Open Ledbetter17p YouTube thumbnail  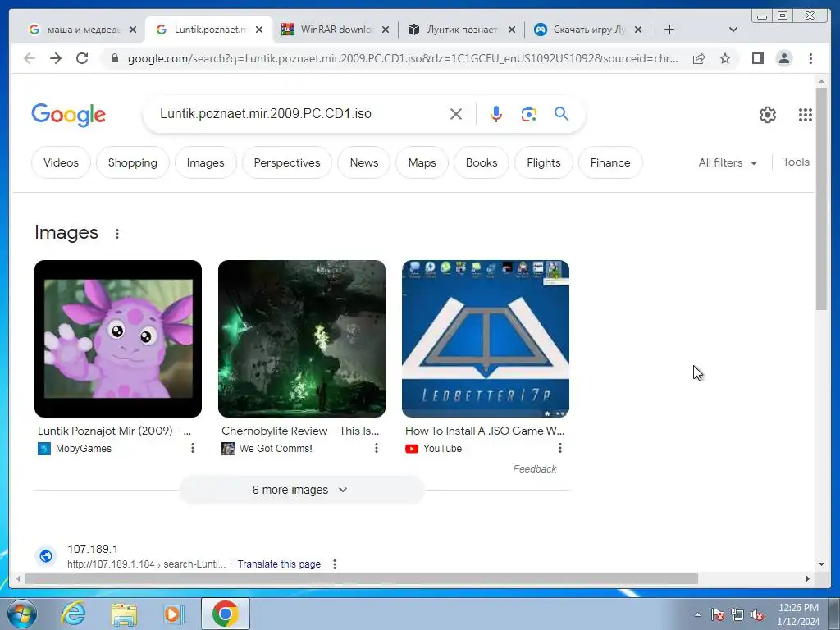[x=486, y=339]
